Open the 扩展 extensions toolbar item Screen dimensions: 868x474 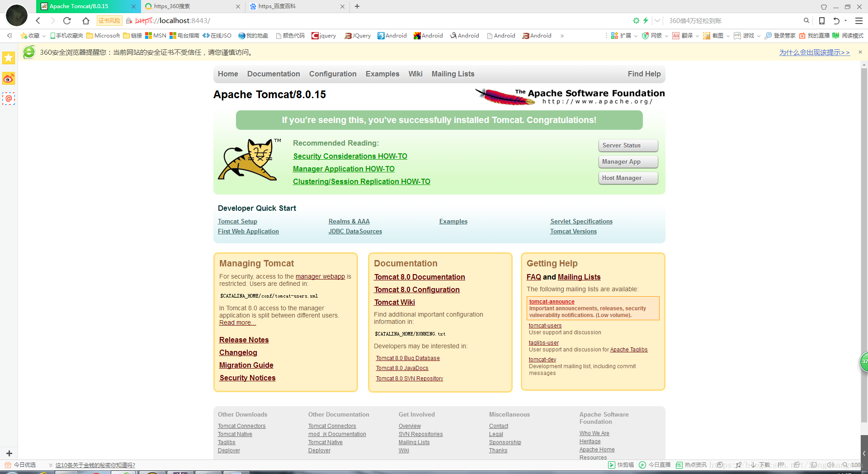tap(621, 35)
